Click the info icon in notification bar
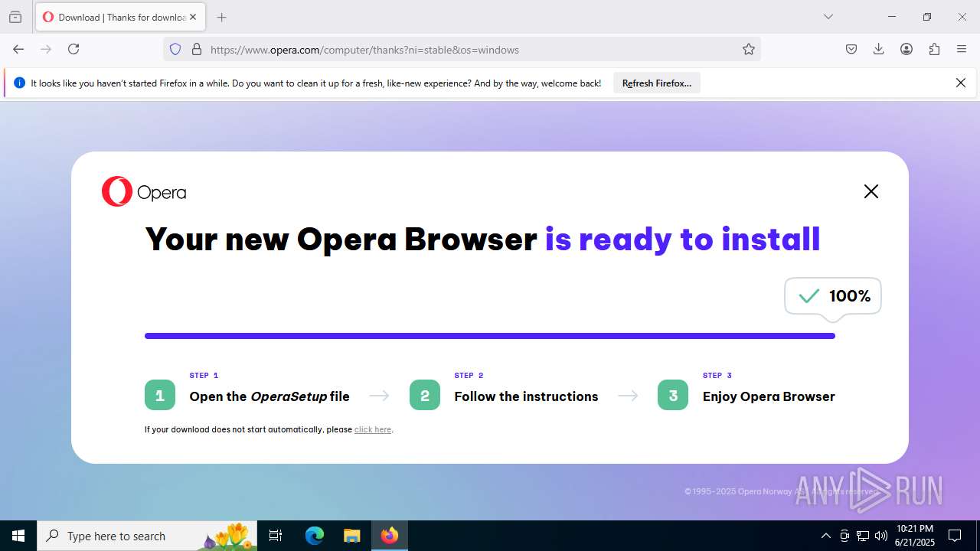This screenshot has height=551, width=980. pyautogui.click(x=20, y=83)
